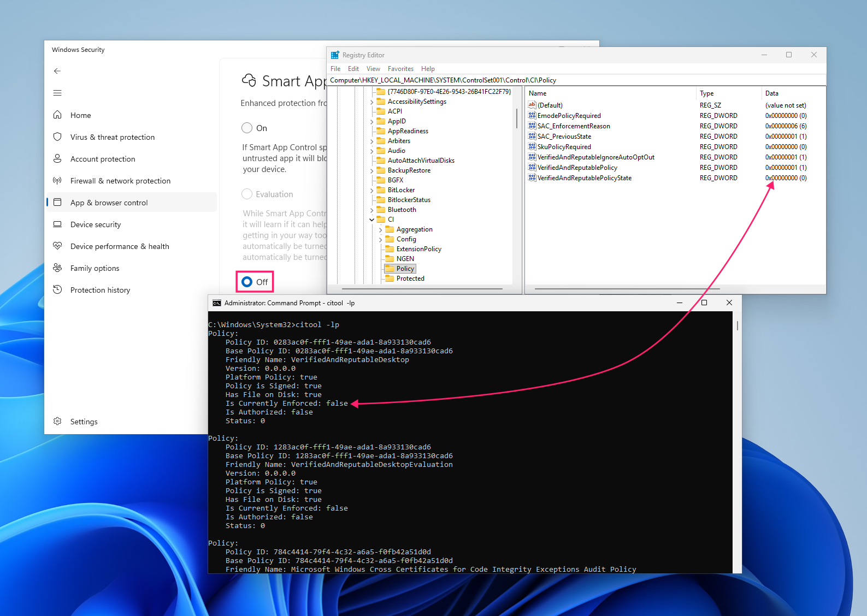Image resolution: width=867 pixels, height=616 pixels.
Task: Expand the Aggregation subkey under CI
Action: pos(381,230)
